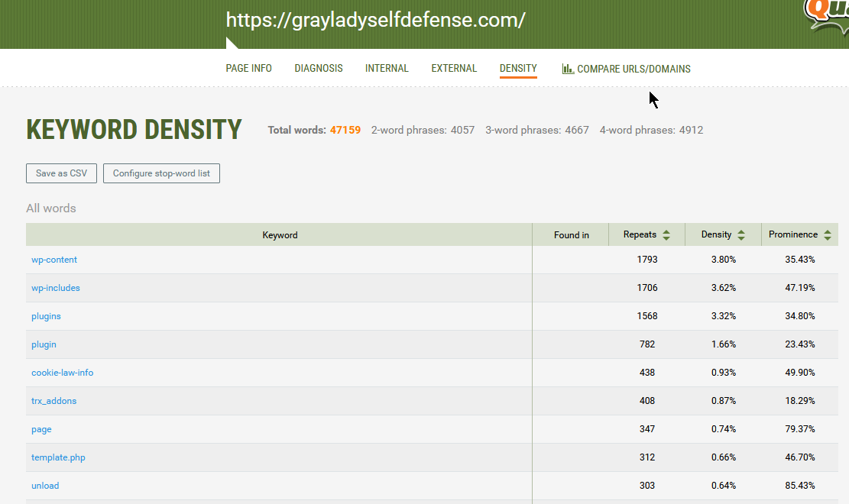Sort table by Prominence column arrows
This screenshot has width=849, height=504.
[828, 235]
